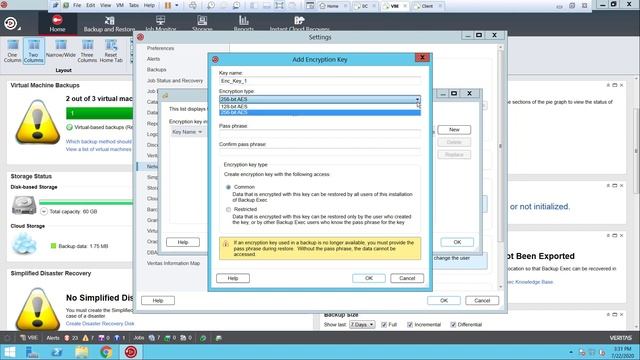Click the green refresh status bar icon
Image resolution: width=640 pixels, height=360 pixels.
pyautogui.click(x=203, y=338)
